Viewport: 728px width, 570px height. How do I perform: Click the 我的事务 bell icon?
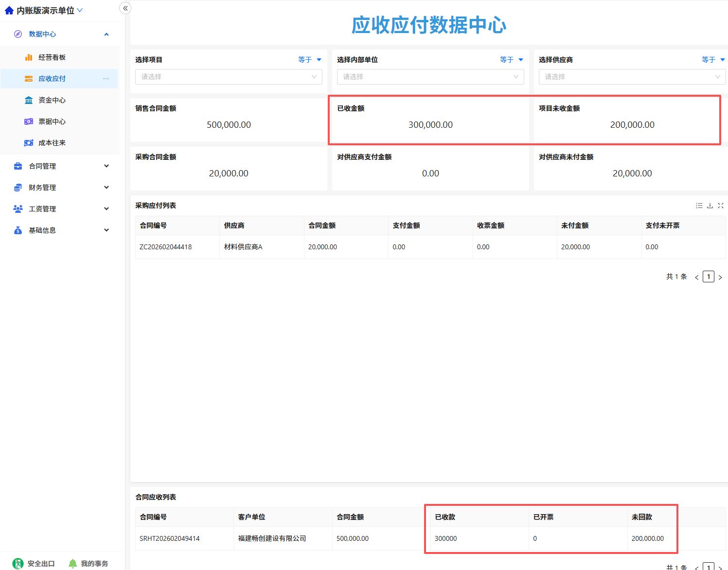[x=73, y=564]
